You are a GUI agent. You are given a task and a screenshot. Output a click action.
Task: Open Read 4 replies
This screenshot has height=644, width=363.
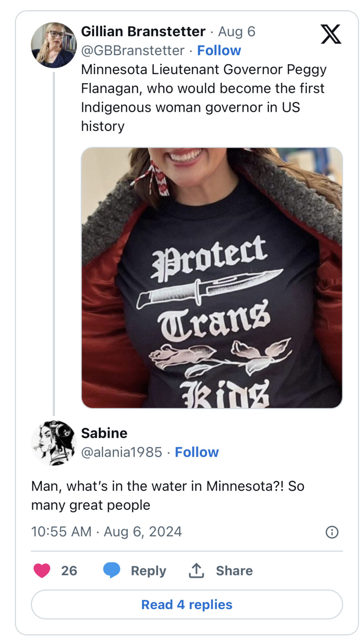click(x=187, y=604)
